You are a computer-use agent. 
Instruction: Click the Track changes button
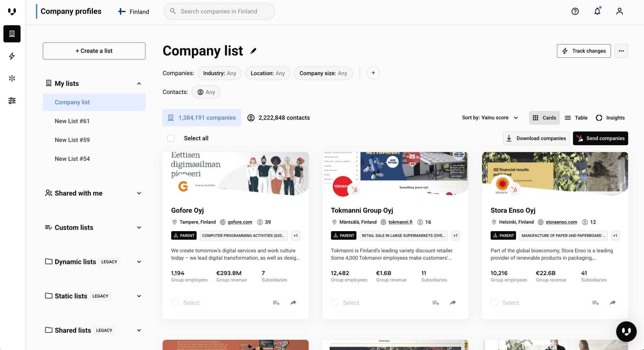tap(584, 51)
